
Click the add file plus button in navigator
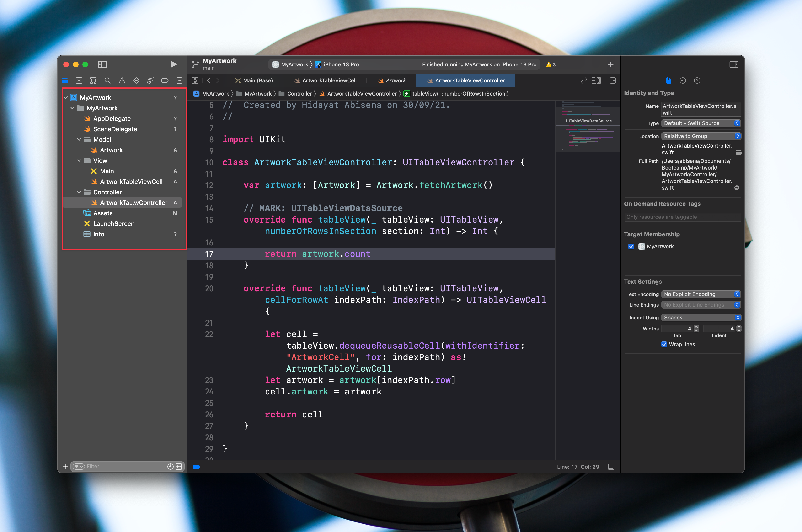65,467
